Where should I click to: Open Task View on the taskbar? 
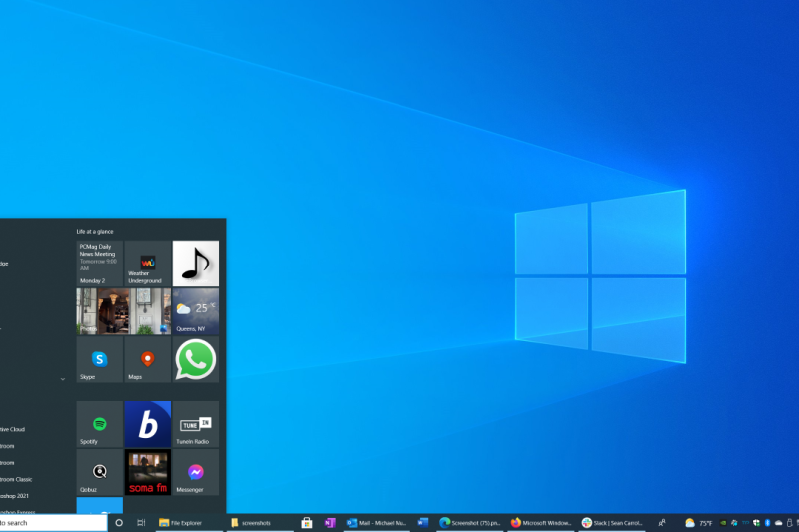(x=141, y=523)
